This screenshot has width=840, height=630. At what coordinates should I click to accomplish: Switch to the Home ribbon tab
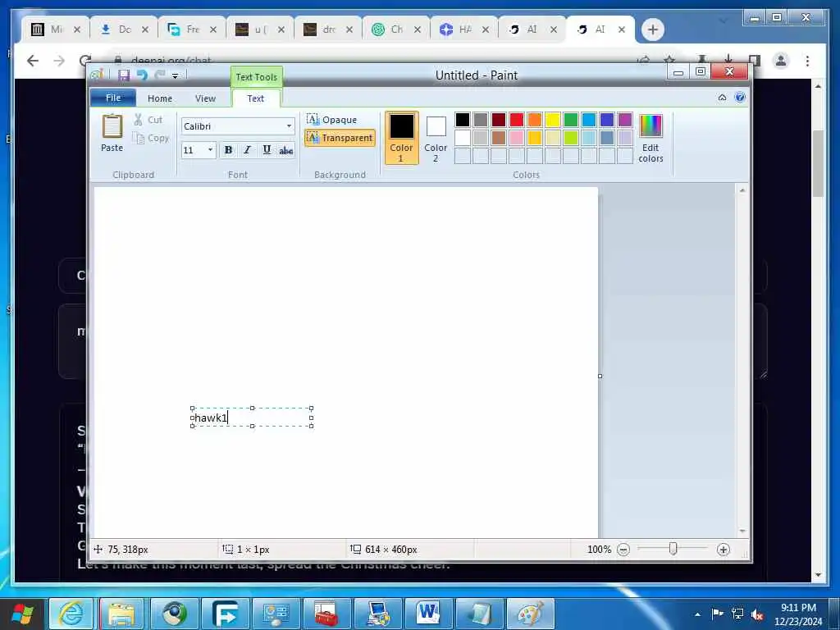point(160,98)
